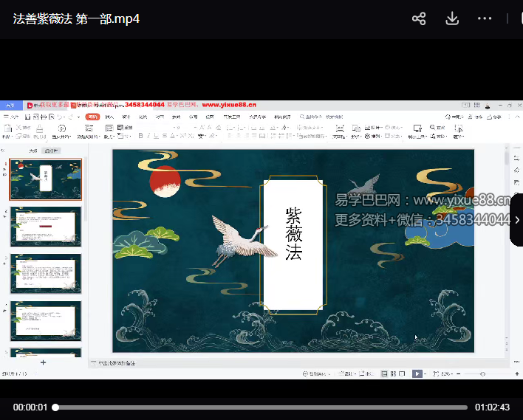Open the New Slide dropdown arrow
Viewport: 523px width, 420px height.
(x=100, y=137)
